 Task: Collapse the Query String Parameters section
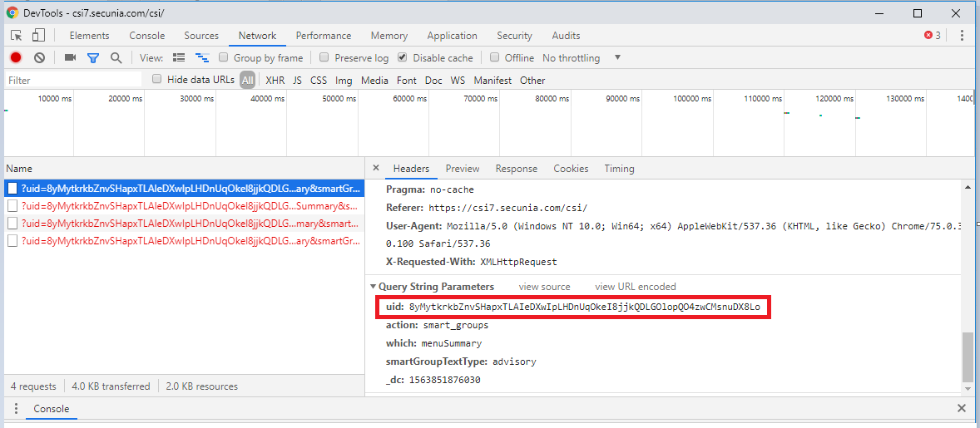[373, 287]
